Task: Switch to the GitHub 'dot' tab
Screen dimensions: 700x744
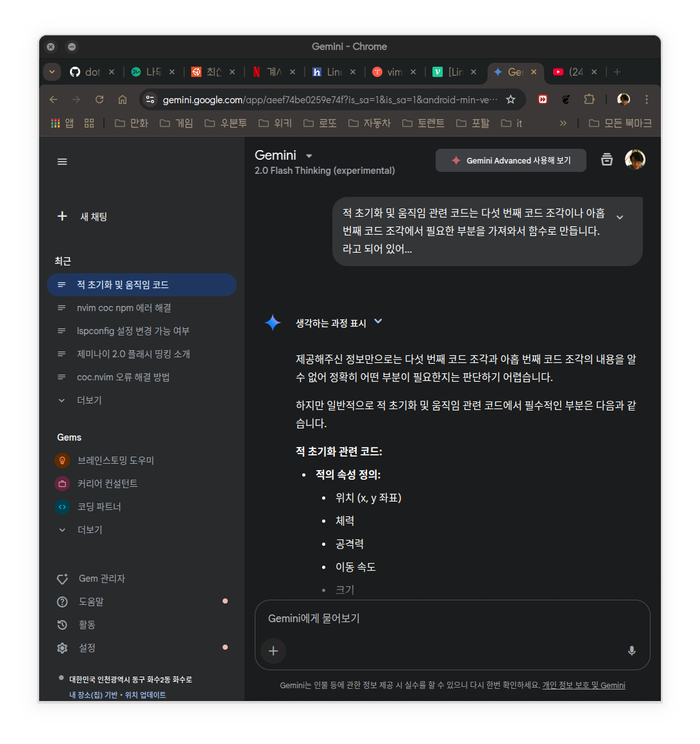Action: [86, 72]
